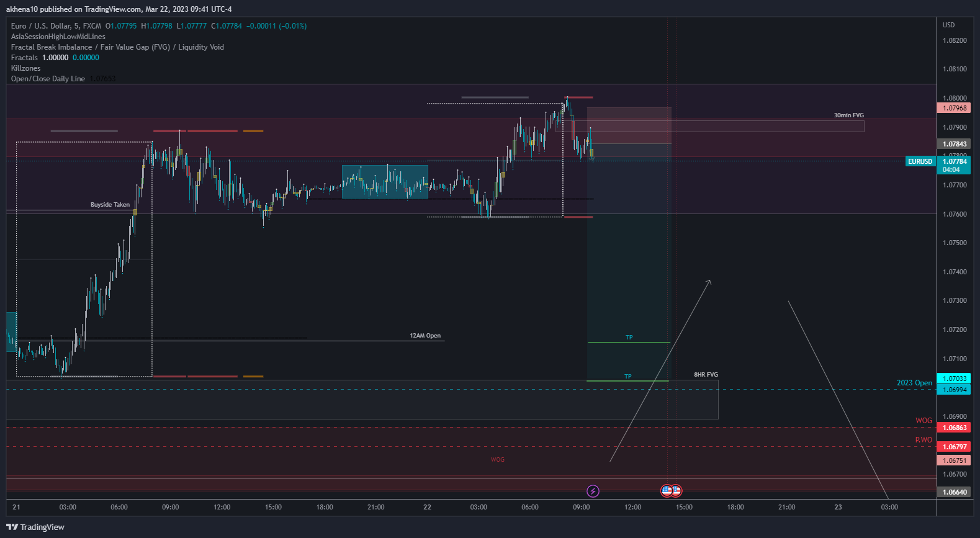Click the akhena10 author name
980x538 pixels.
point(22,9)
